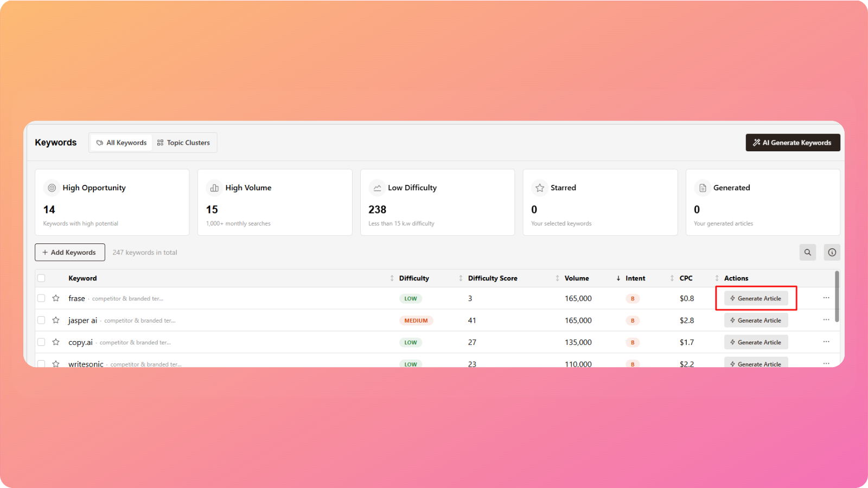This screenshot has height=488, width=868.
Task: Sort table by Difficulty column
Action: click(x=414, y=278)
